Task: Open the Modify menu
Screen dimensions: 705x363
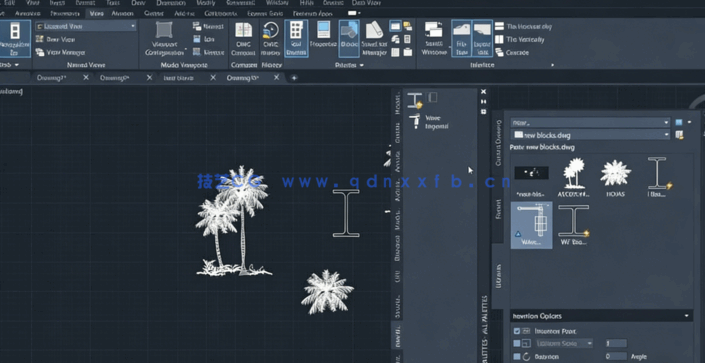Action: coord(206,3)
